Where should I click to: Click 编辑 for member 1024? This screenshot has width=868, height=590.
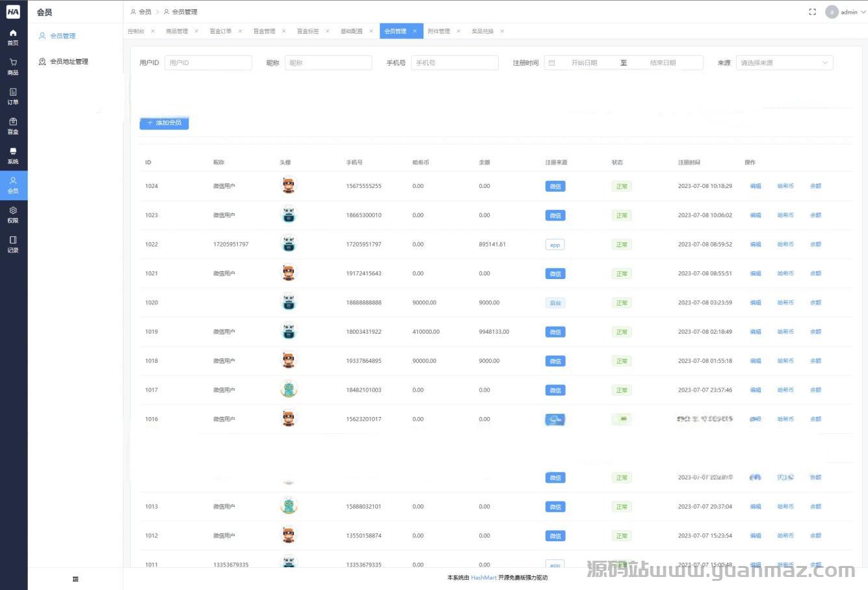coord(755,186)
